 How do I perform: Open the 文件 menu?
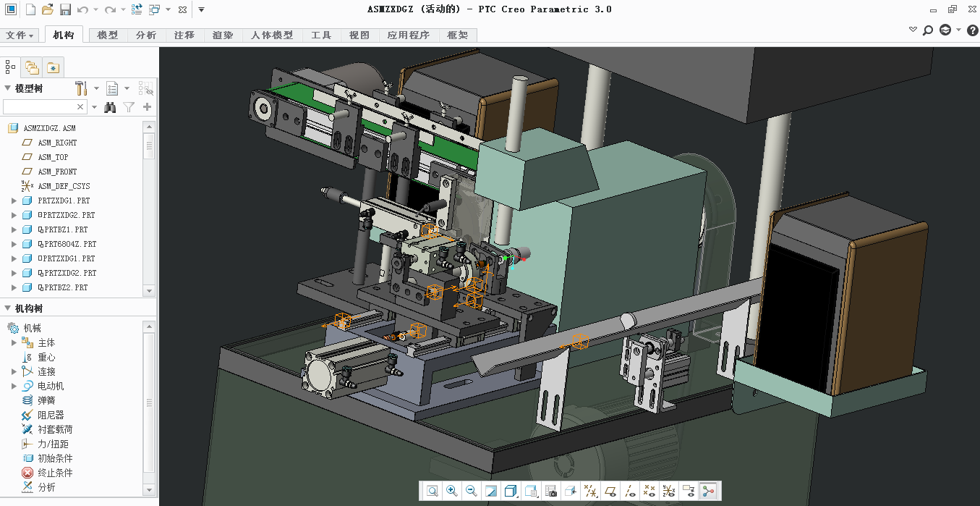[20, 35]
